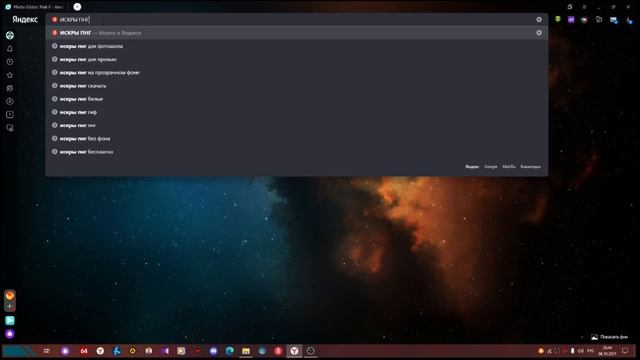Choose suggestion 'искры пнг на прозрачном фоне'
Screen dimensions: 640x360
tap(297, 73)
